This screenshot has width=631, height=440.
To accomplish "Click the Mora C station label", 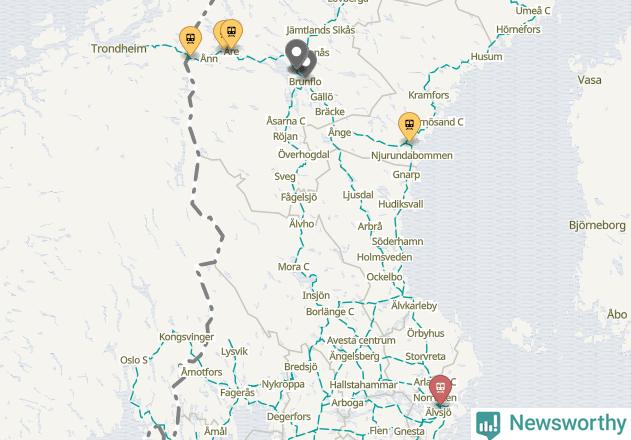I will click(x=293, y=266).
